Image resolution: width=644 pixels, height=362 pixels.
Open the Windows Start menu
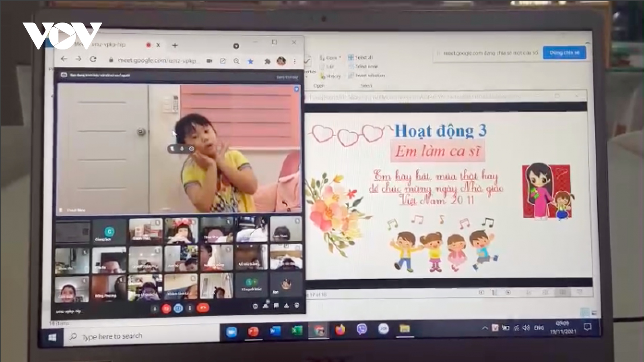[52, 337]
